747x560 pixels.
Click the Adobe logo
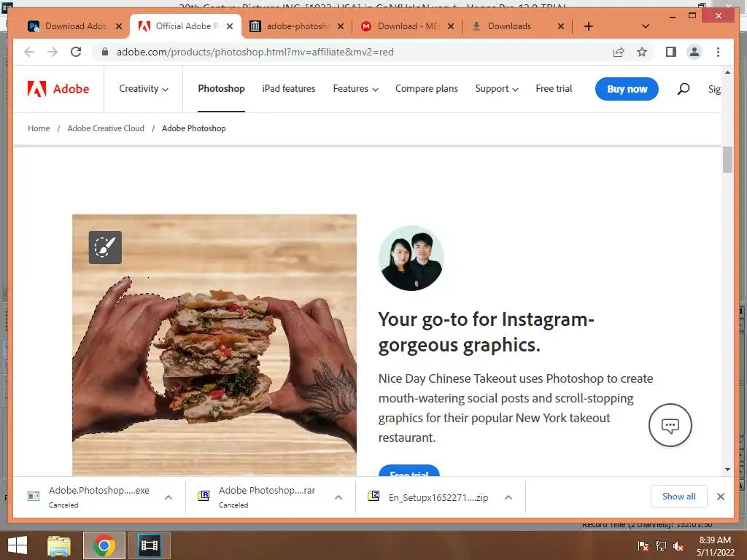58,89
